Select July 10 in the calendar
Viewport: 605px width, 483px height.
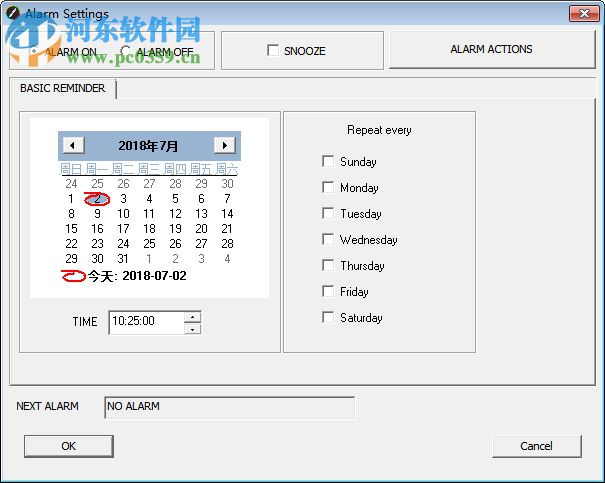[x=123, y=214]
